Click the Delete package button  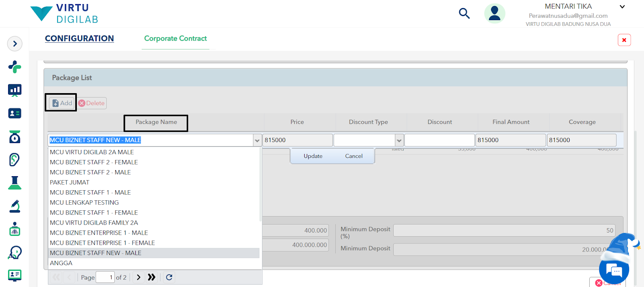point(92,103)
